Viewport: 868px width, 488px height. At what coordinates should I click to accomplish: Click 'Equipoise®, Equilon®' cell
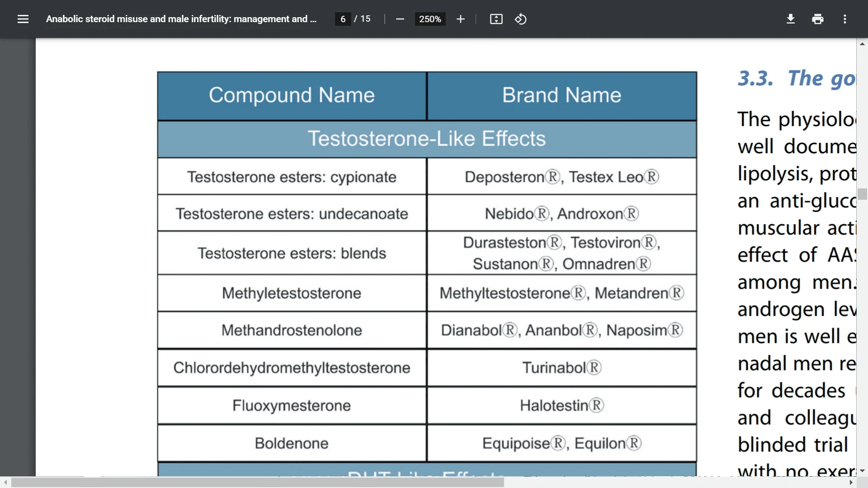(561, 443)
